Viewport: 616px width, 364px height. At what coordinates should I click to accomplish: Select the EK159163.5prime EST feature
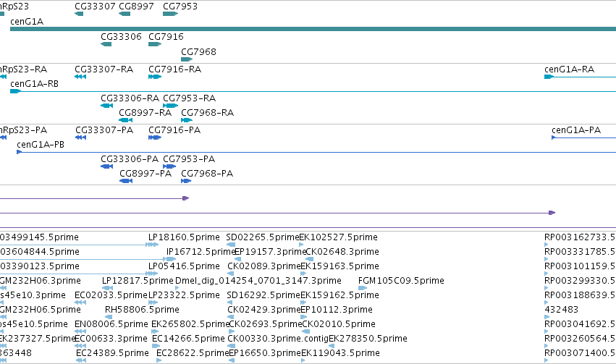click(x=303, y=274)
